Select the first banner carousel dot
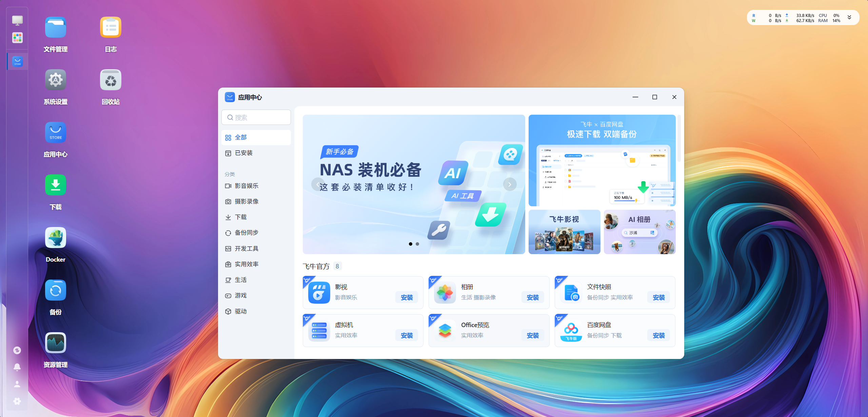 pyautogui.click(x=411, y=244)
